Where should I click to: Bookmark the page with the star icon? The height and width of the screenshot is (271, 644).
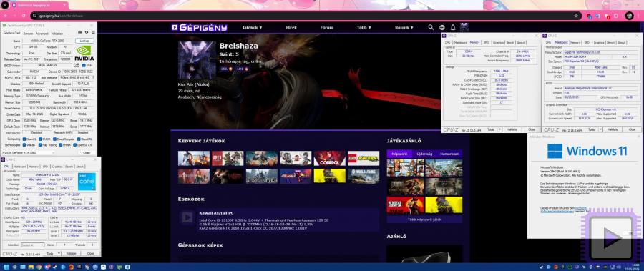coord(576,16)
